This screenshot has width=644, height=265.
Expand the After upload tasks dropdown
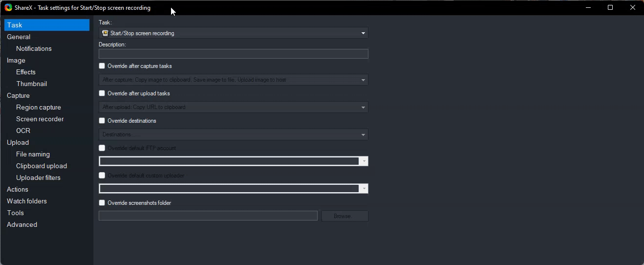point(234,107)
